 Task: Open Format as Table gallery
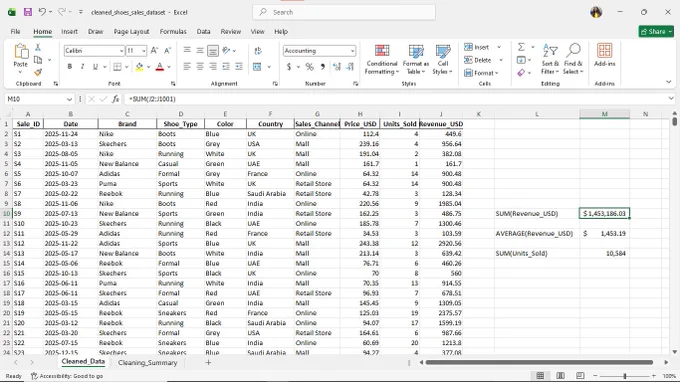(415, 59)
